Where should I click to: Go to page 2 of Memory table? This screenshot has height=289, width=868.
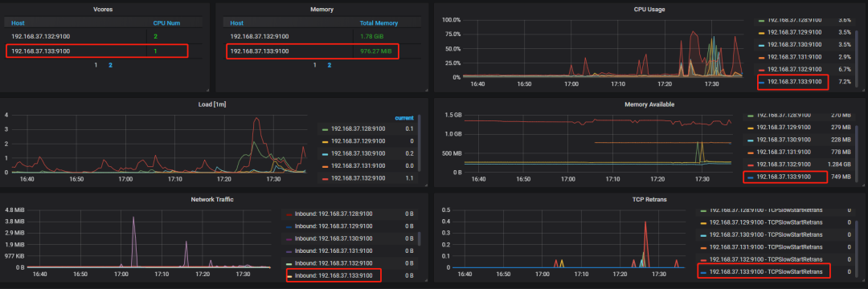click(x=330, y=65)
